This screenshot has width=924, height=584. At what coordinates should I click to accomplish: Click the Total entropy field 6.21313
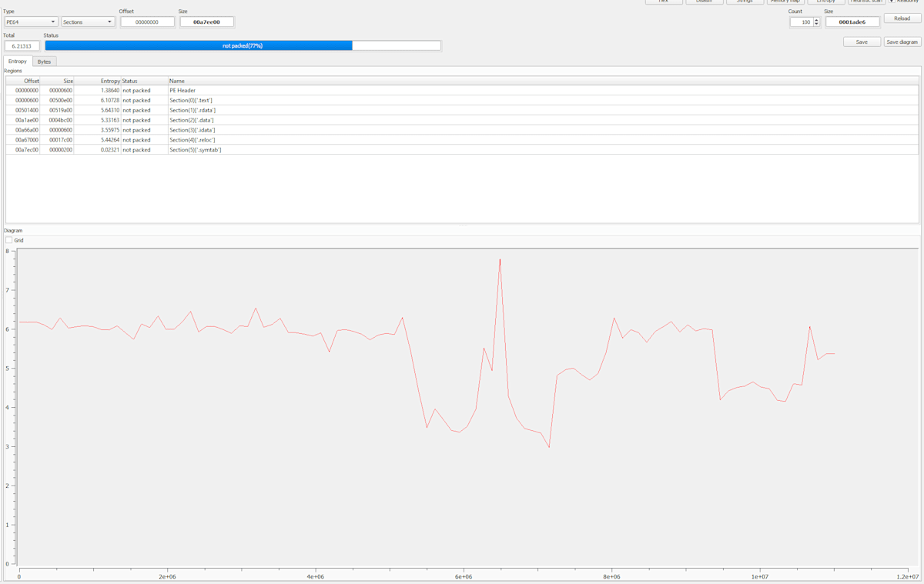(22, 46)
